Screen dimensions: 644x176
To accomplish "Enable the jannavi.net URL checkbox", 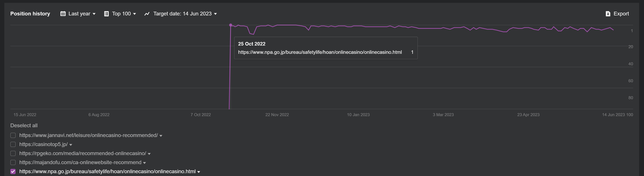I will 13,135.
